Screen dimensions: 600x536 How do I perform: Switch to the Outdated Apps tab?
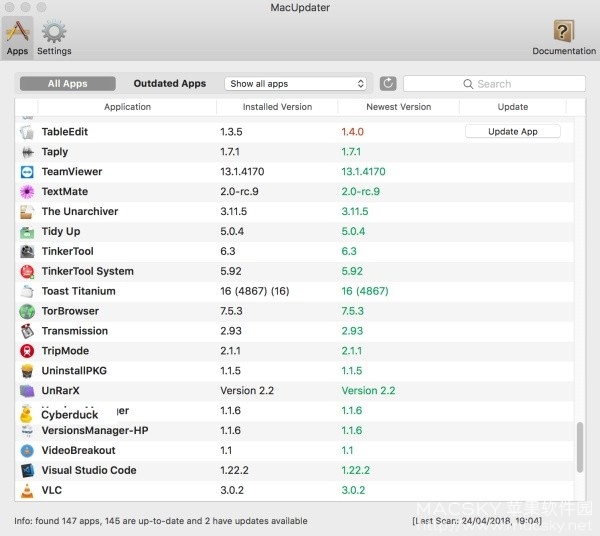pyautogui.click(x=170, y=83)
